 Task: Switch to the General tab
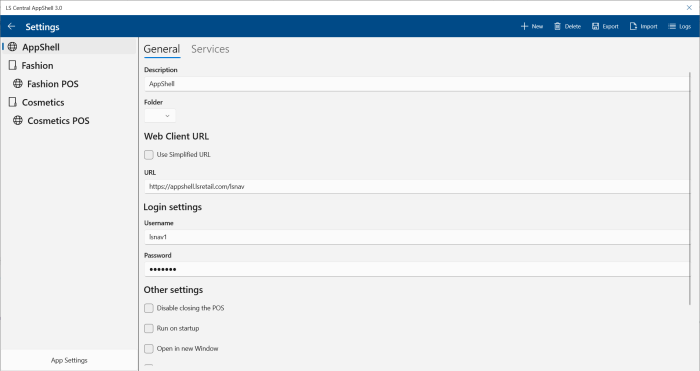(x=162, y=49)
